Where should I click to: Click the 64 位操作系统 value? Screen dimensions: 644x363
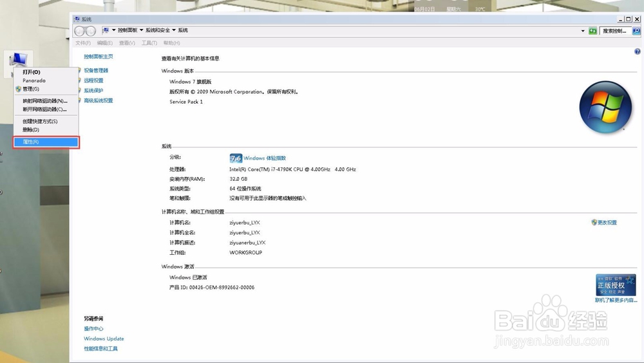(x=245, y=189)
